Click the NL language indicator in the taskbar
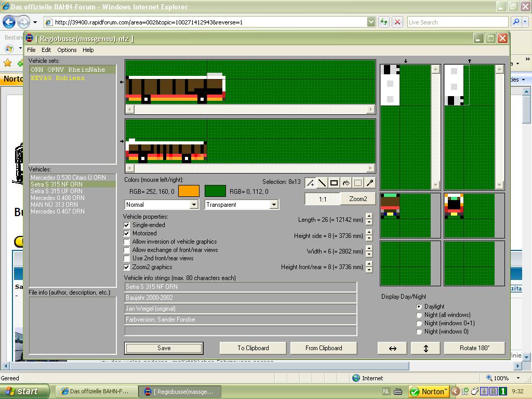 386,392
